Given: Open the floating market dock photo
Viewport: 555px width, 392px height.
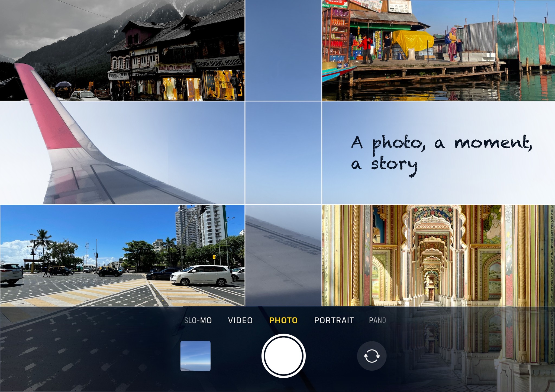Looking at the screenshot, I should tap(438, 50).
